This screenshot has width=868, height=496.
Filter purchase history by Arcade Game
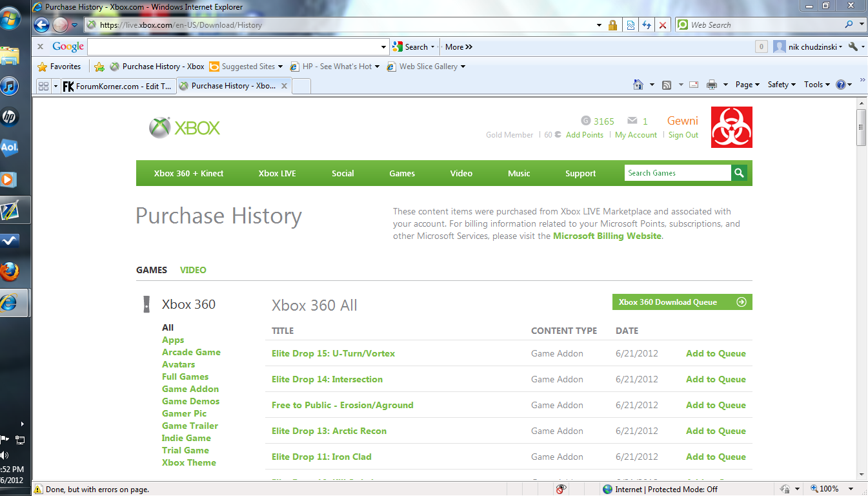click(191, 352)
